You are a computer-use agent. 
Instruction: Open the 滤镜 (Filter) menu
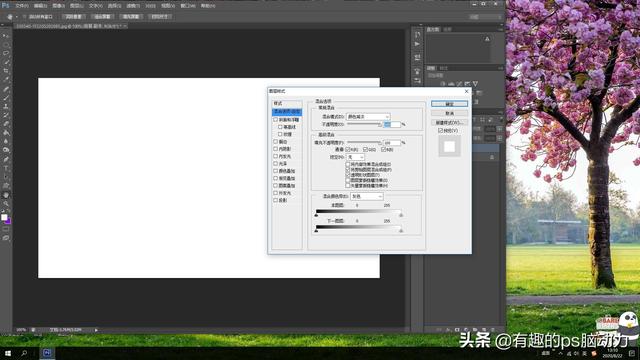133,6
